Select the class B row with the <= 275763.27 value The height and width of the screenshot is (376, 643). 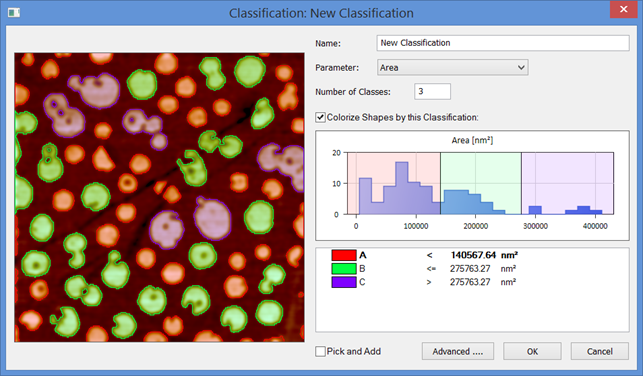point(472,269)
